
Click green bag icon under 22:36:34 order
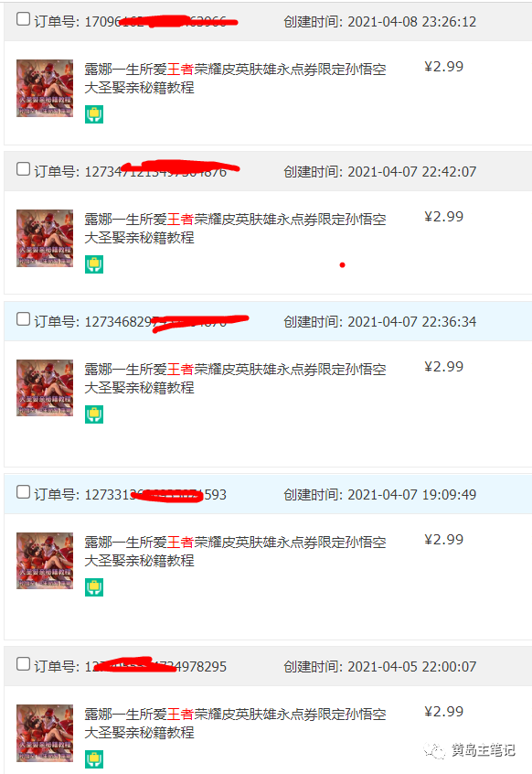(x=93, y=414)
